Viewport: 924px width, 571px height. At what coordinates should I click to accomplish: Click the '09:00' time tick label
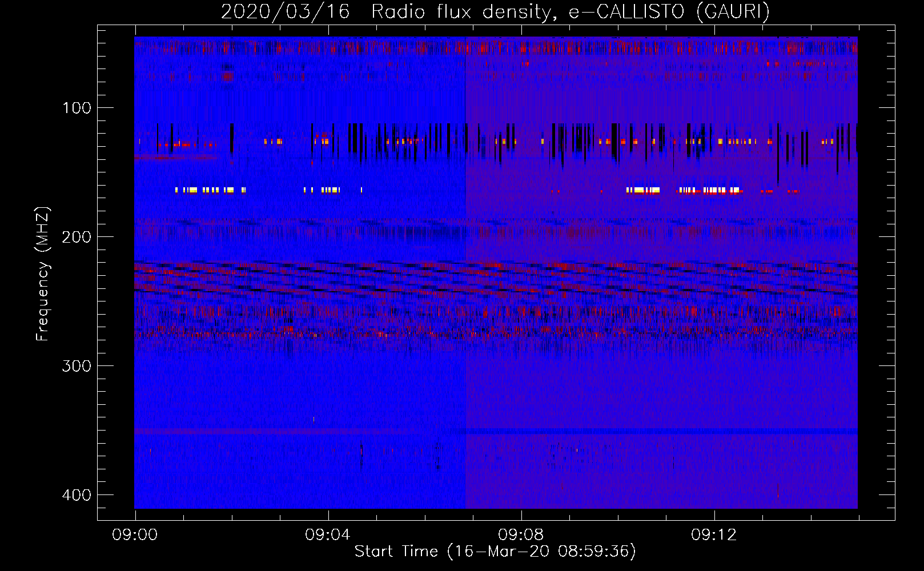(135, 535)
